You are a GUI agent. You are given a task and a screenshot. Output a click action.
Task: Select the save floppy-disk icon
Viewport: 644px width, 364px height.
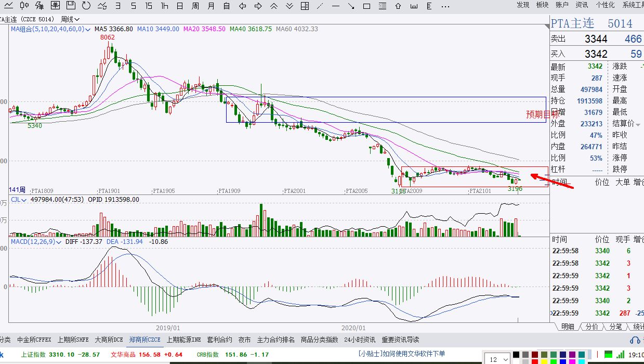[x=71, y=6]
